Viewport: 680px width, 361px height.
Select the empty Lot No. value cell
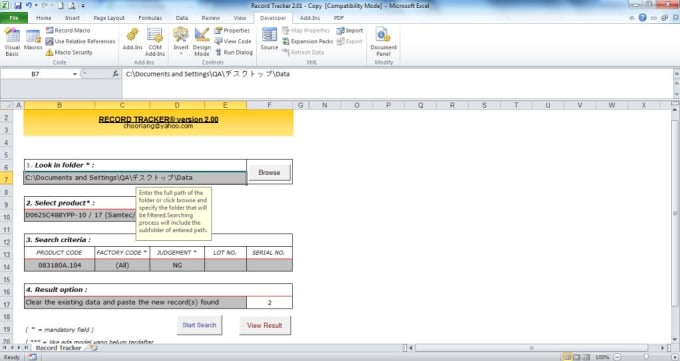point(226,265)
